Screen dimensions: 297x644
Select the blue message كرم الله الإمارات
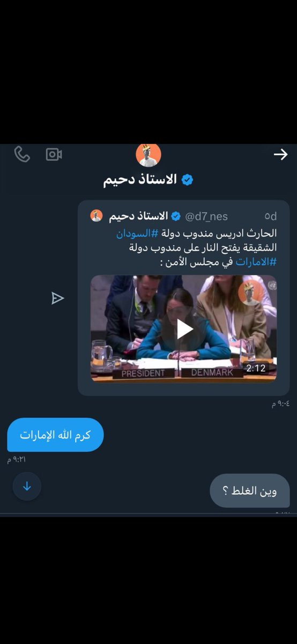55,435
